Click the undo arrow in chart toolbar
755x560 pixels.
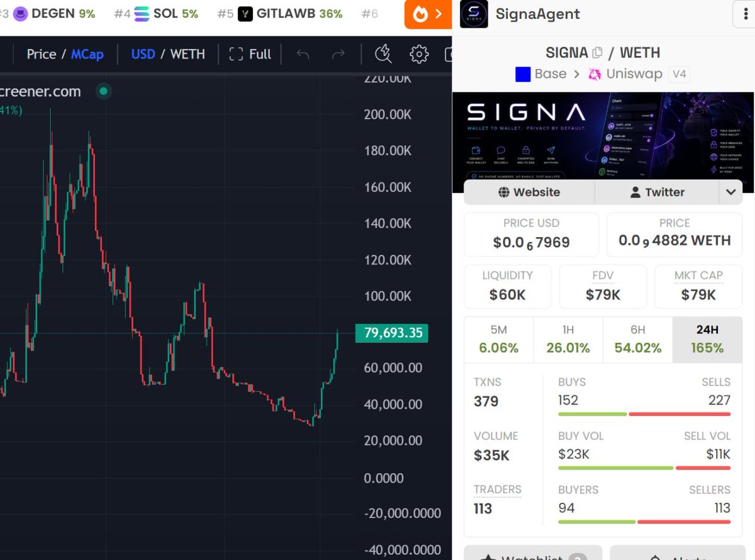(303, 54)
